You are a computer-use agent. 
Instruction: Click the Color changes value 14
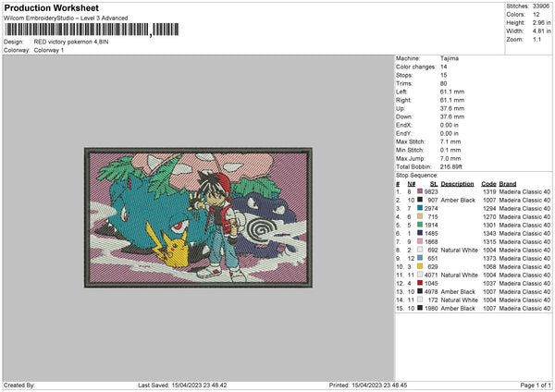443,67
